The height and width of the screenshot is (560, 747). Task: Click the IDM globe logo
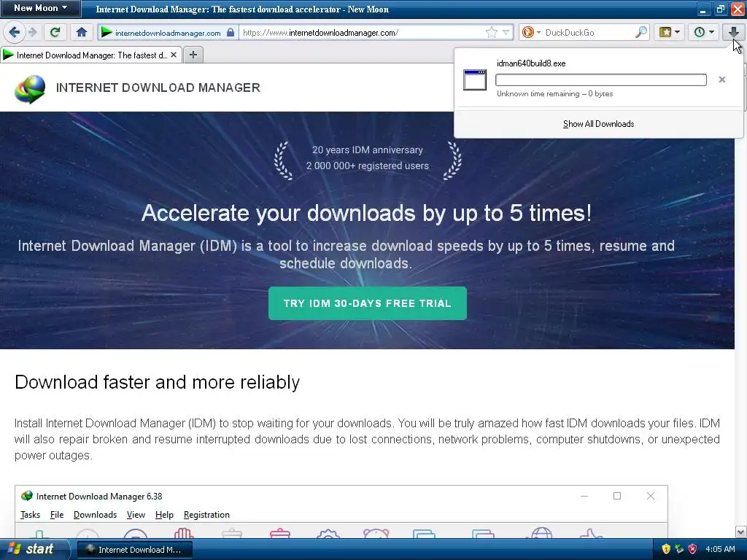point(29,88)
